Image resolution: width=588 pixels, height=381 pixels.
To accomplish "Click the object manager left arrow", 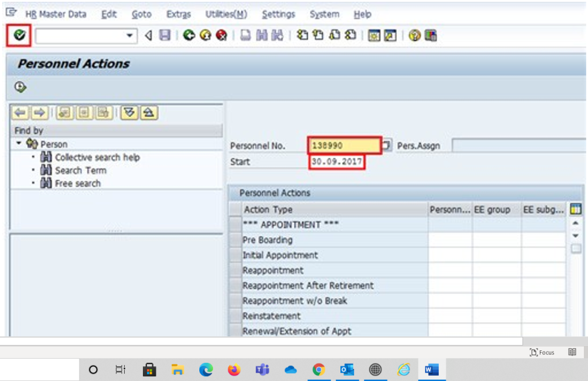I will click(x=20, y=112).
